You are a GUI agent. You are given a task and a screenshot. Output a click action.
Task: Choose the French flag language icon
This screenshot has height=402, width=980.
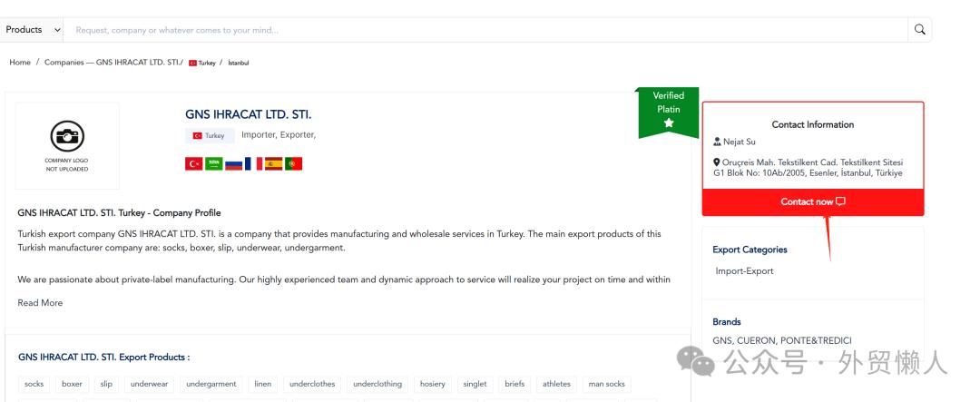(254, 164)
